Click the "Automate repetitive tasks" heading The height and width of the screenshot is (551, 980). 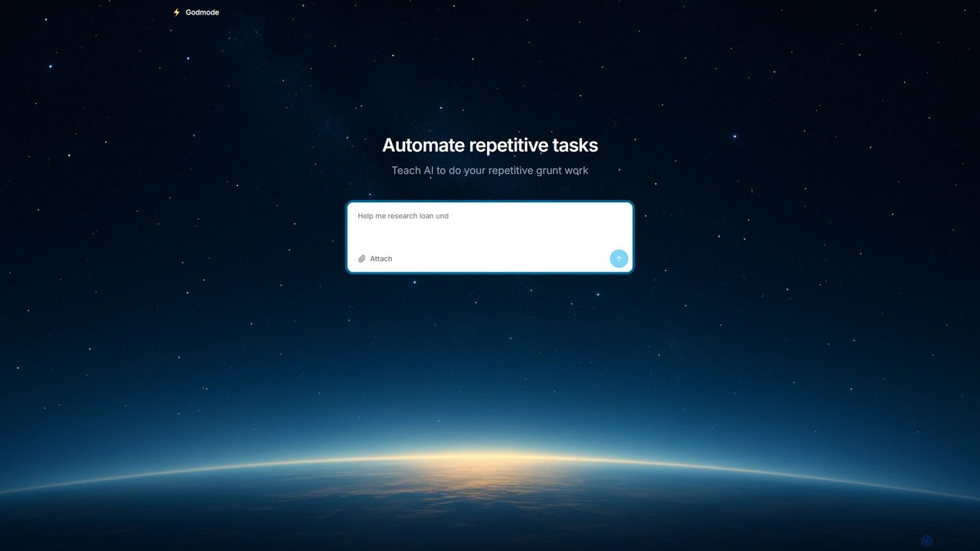coord(490,145)
